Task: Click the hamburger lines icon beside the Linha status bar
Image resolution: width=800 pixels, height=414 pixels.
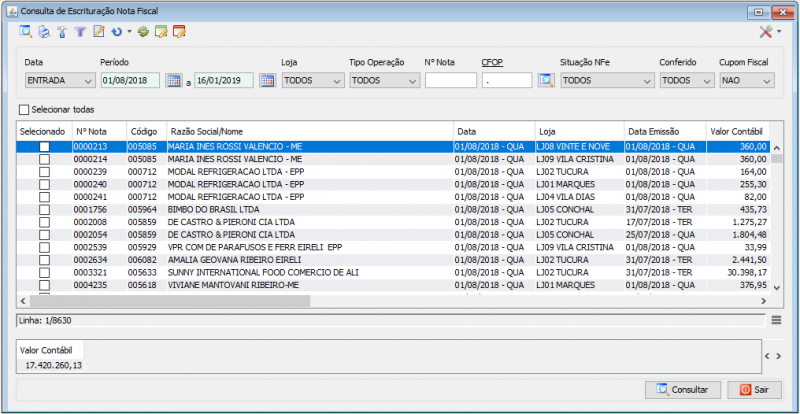Action: (776, 320)
